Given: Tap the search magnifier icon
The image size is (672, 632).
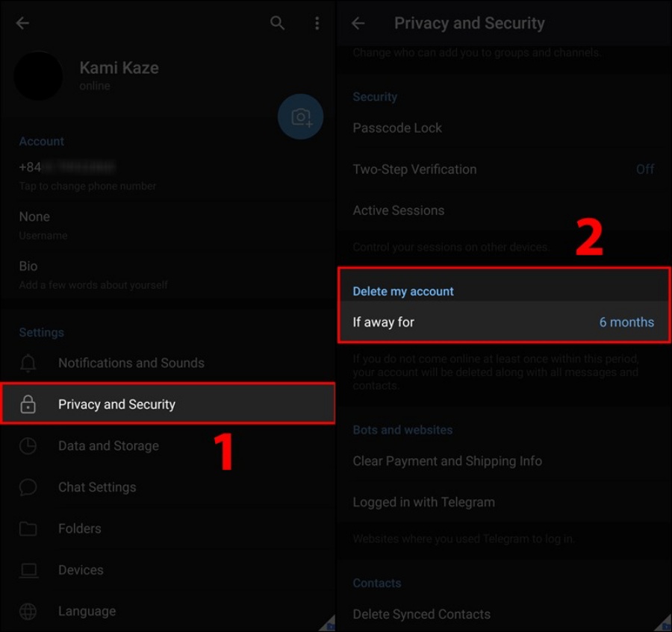Looking at the screenshot, I should (x=278, y=23).
